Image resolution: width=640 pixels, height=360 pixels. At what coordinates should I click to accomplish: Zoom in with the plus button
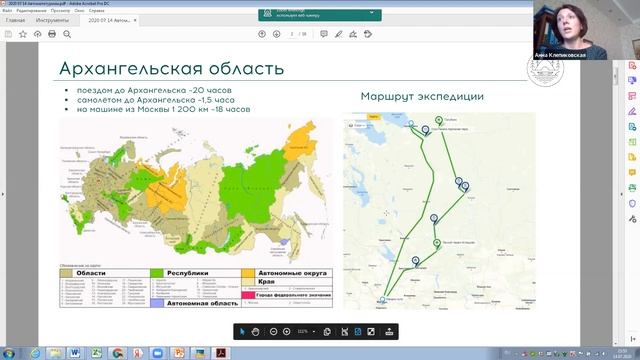click(287, 332)
